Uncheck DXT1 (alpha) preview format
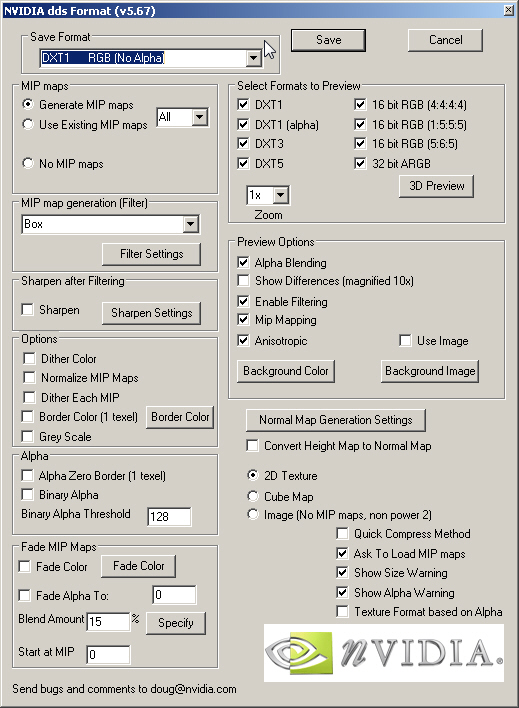 (x=243, y=124)
